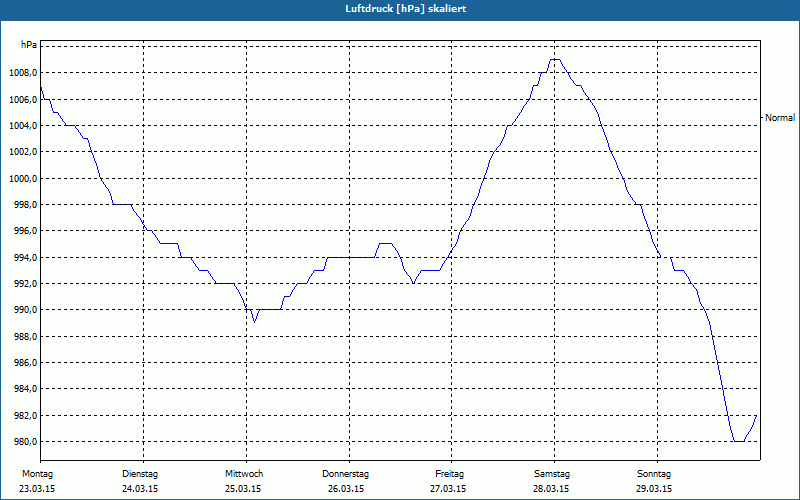Click the 996,0 axis value
This screenshot has height=500, width=800.
click(26, 231)
